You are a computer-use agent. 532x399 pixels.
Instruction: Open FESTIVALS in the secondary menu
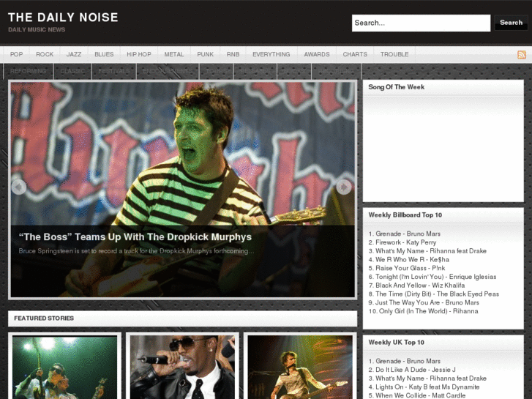[x=113, y=71]
